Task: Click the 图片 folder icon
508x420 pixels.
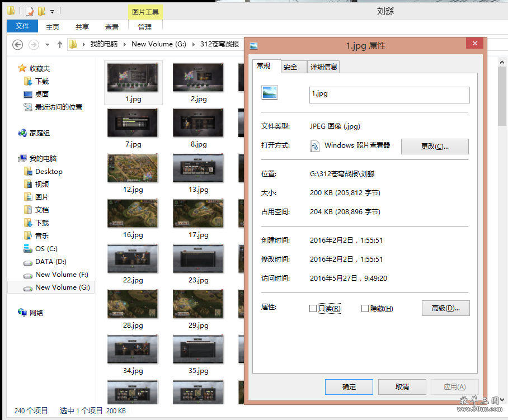Action: [x=28, y=197]
